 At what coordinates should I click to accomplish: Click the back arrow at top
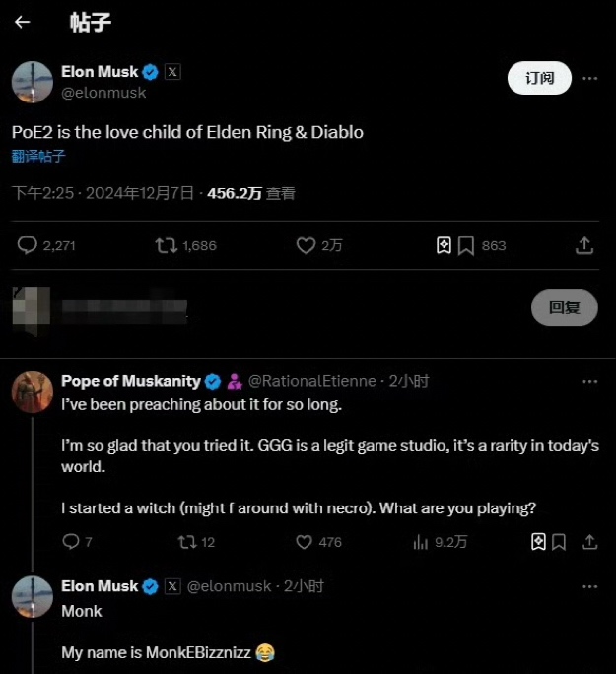coord(22,22)
